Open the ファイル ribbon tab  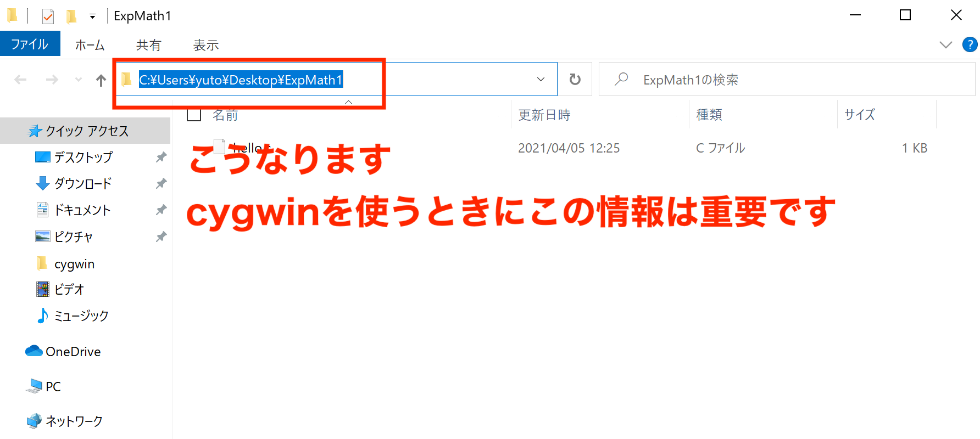pos(30,44)
